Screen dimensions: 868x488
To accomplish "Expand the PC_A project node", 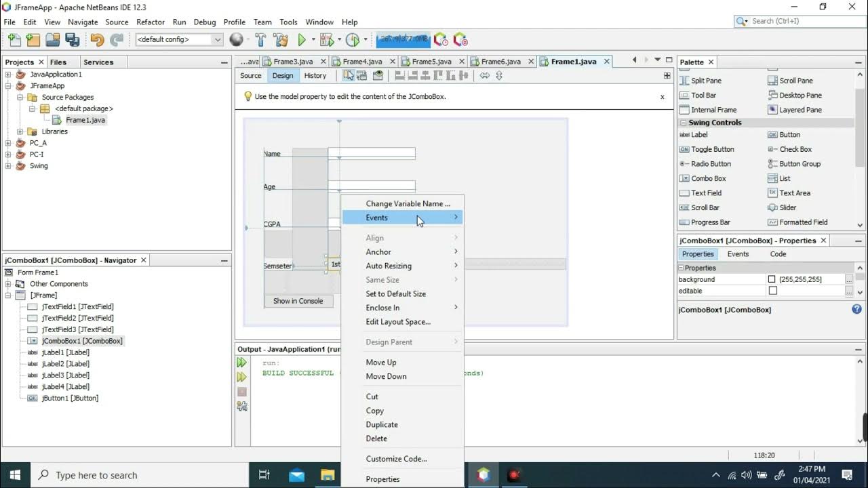I will (x=8, y=143).
